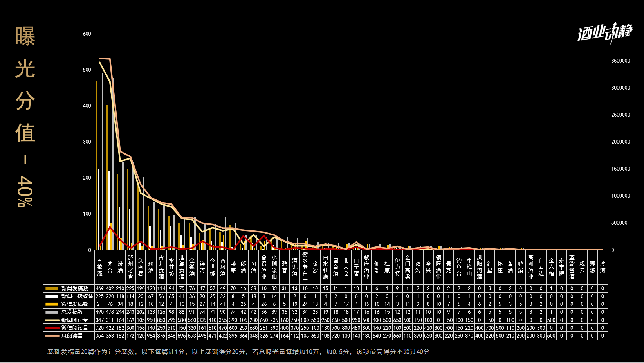The width and height of the screenshot is (644, 363).
Task: Click the 600 left axis label
Action: tap(87, 34)
